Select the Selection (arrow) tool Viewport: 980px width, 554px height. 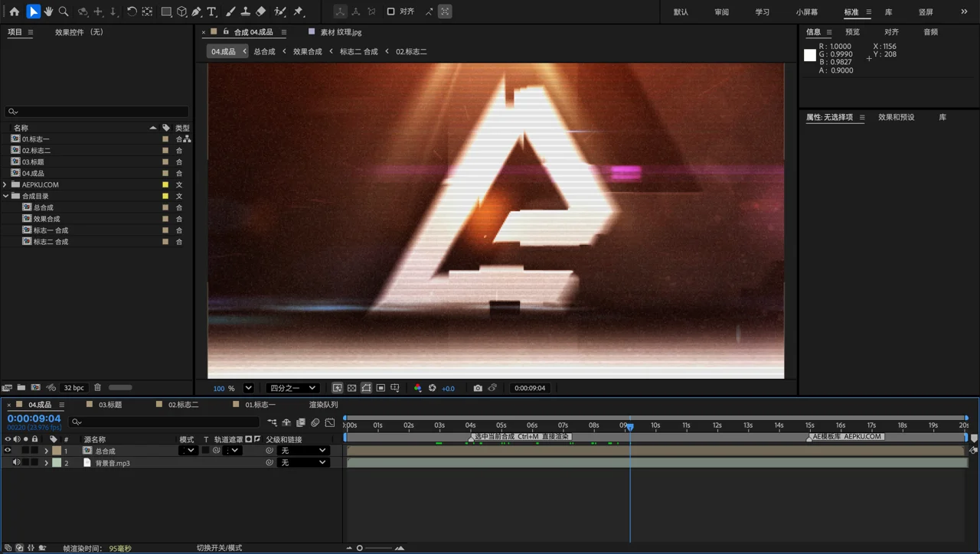click(x=33, y=11)
